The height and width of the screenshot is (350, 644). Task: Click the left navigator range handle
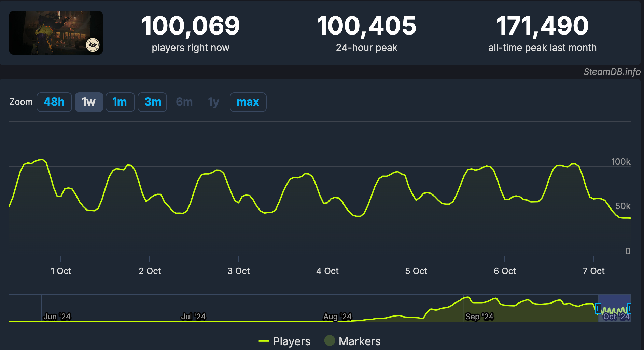[598, 308]
